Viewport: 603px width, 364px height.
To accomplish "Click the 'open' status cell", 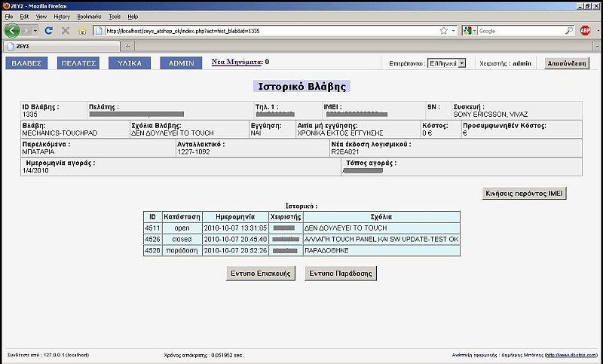I will point(182,228).
